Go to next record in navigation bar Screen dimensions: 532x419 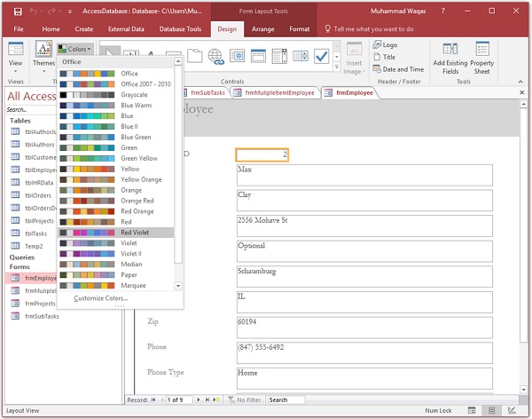click(x=198, y=400)
